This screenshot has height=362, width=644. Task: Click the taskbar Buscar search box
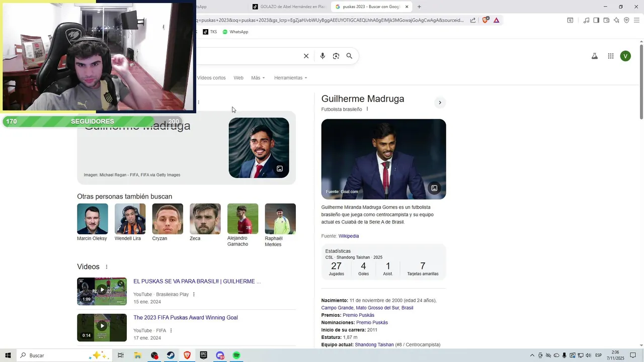tap(64, 355)
